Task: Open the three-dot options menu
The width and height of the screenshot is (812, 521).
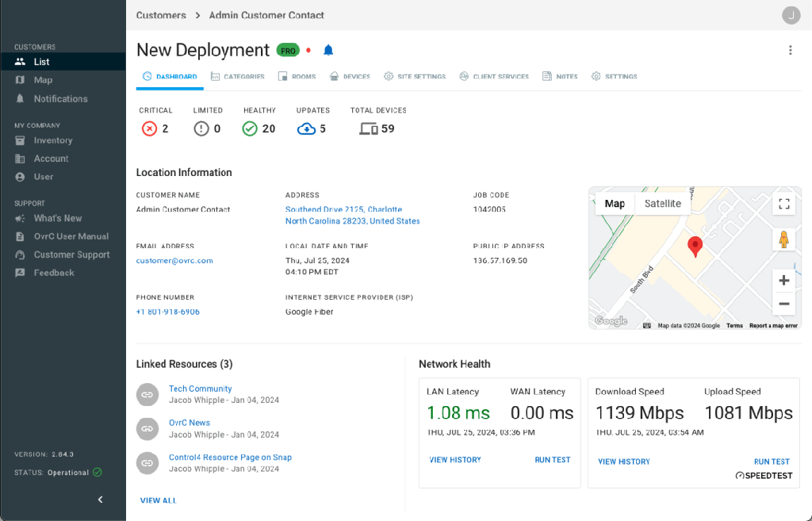Action: [x=790, y=50]
